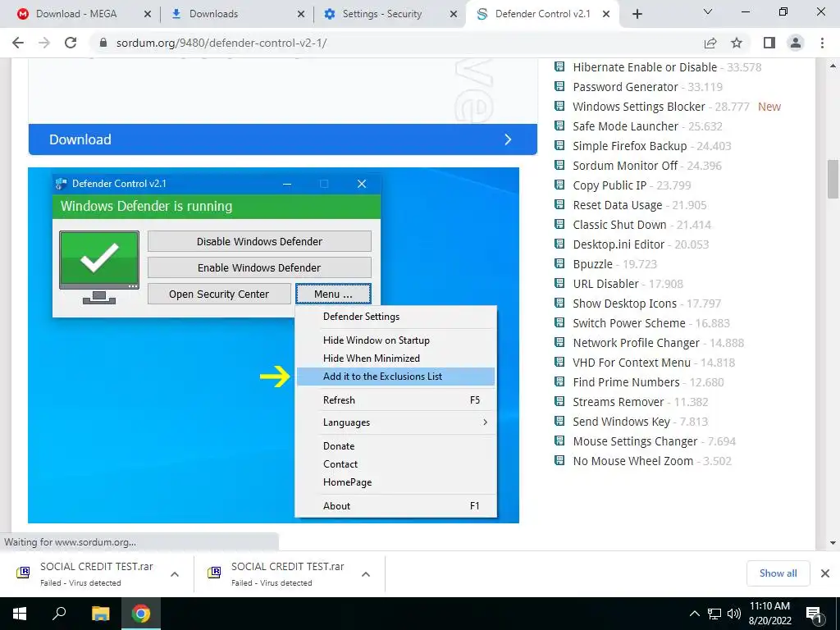Open the tab search chevron
Image resolution: width=840 pixels, height=630 pixels.
(708, 11)
